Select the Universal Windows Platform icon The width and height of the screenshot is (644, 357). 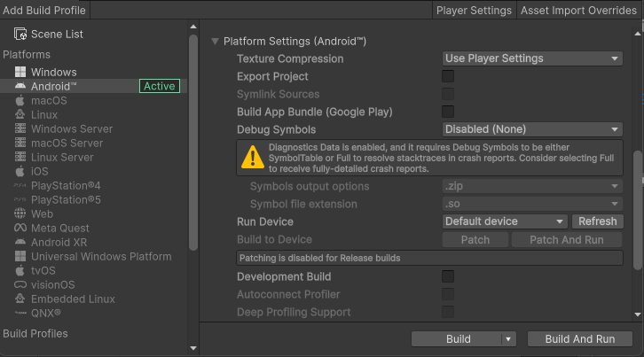(20, 256)
